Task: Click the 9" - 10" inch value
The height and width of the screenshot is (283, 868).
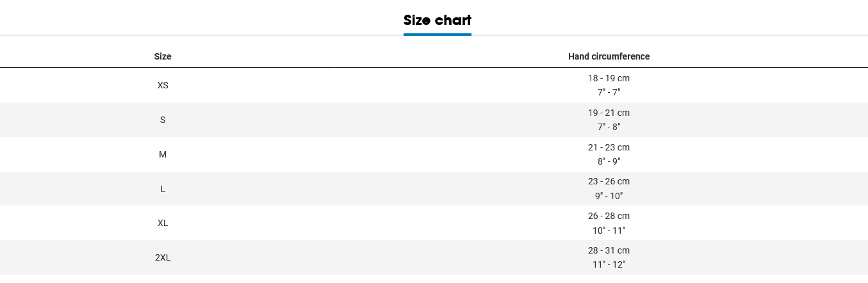Action: coord(609,196)
